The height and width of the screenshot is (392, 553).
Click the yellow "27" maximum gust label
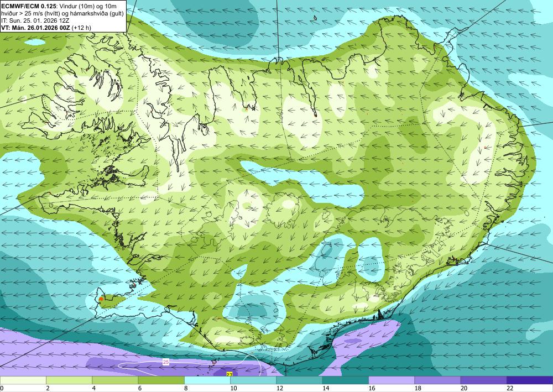(229, 374)
